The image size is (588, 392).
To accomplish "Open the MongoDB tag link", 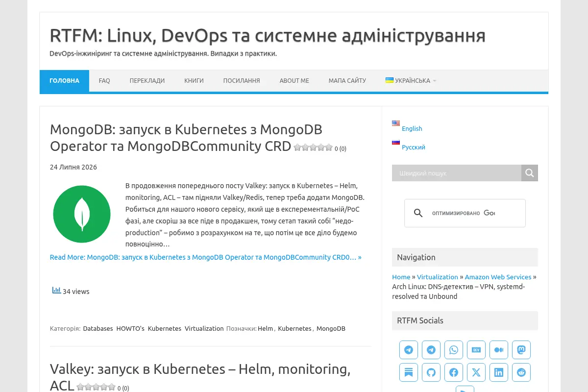I will click(x=331, y=328).
